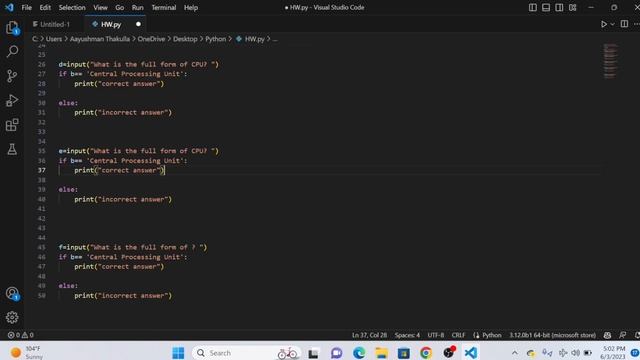The width and height of the screenshot is (640, 360).
Task: Select language mode Python in status bar
Action: (x=491, y=335)
